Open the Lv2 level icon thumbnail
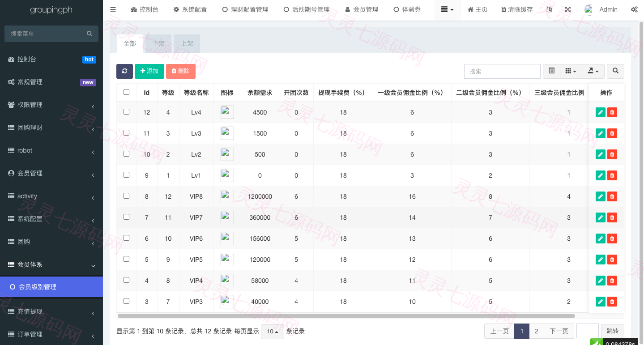Screen dimensions: 644x345 [227, 154]
